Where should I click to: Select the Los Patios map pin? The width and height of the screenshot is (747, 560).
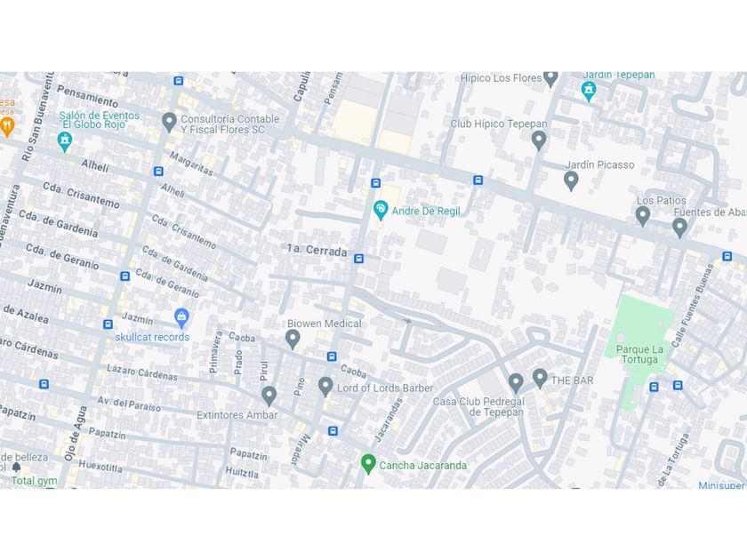click(x=643, y=216)
